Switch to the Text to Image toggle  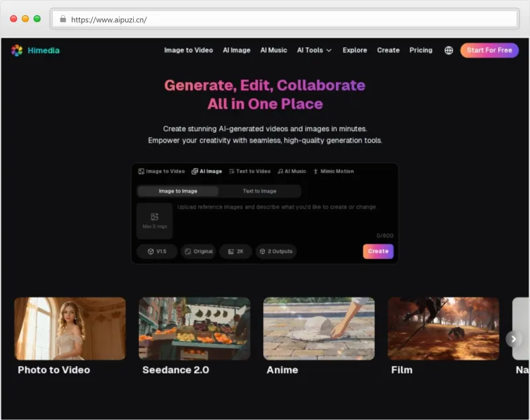click(x=261, y=191)
